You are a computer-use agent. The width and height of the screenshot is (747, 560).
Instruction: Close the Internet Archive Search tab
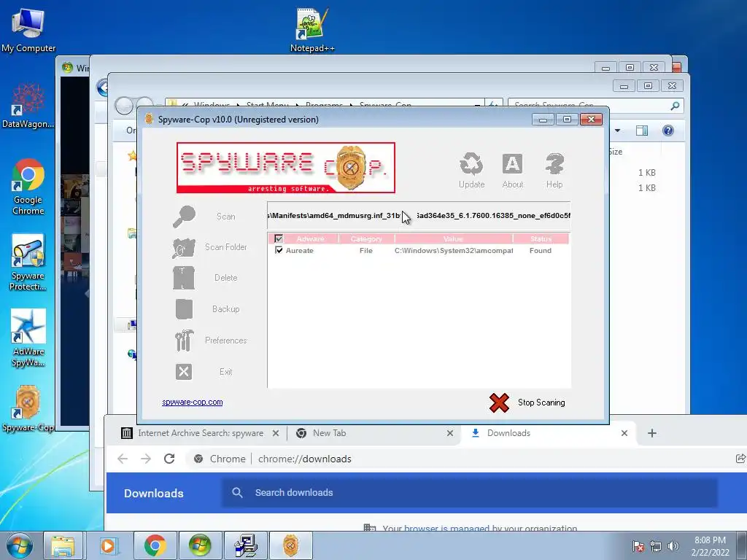point(275,433)
